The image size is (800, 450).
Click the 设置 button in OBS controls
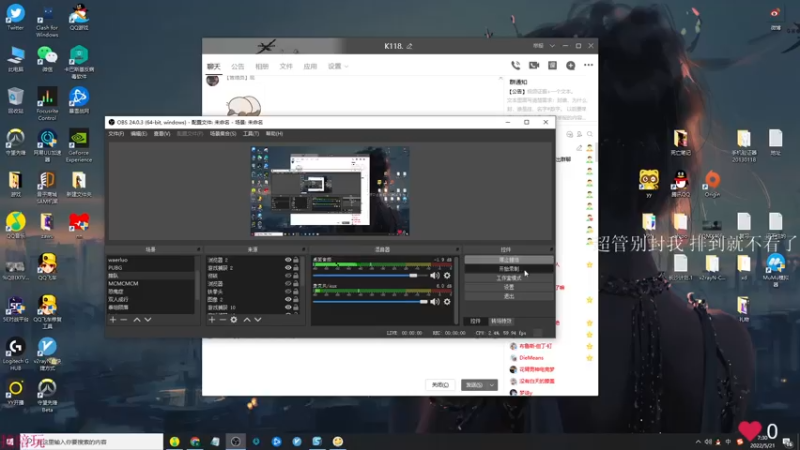click(509, 287)
